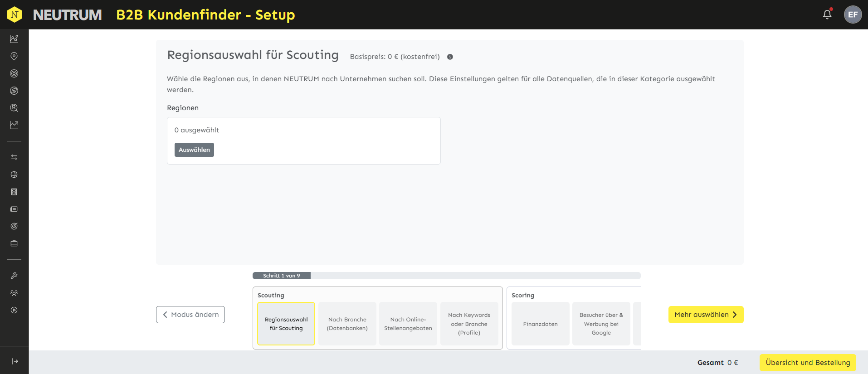The width and height of the screenshot is (868, 374).
Task: Open the EF user avatar menu
Action: (x=853, y=15)
